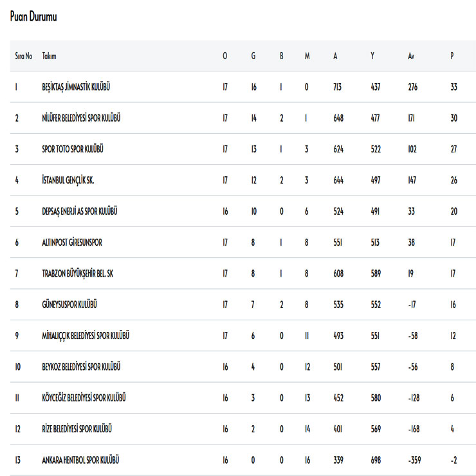
Task: Open Ankara Hentbol Spor Kulübü link
Action: [x=80, y=460]
